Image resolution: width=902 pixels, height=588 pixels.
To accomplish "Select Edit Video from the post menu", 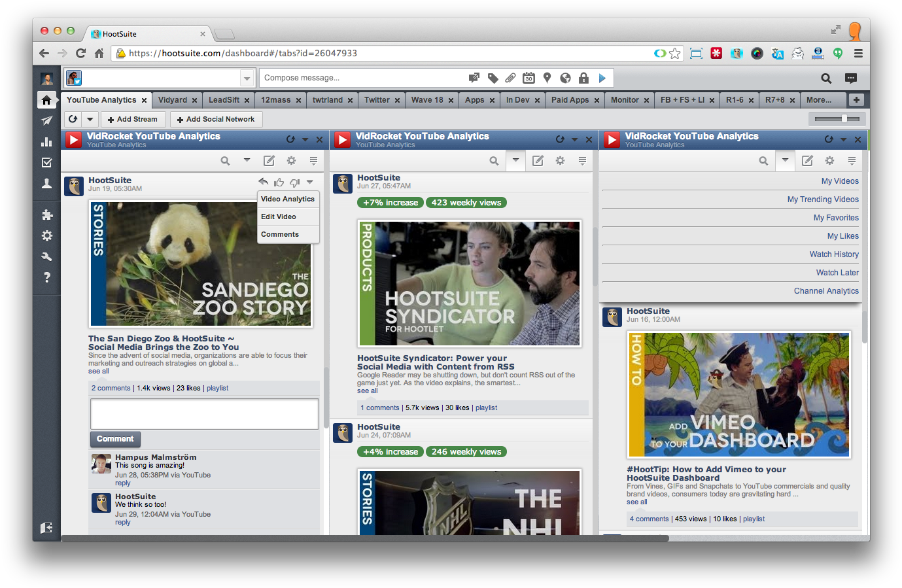I will (288, 216).
